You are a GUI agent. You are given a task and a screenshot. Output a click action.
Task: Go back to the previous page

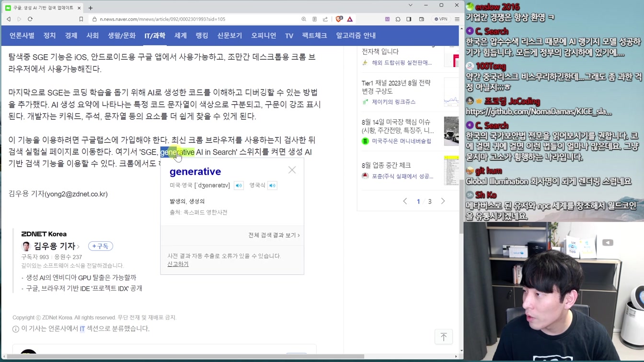tap(9, 19)
